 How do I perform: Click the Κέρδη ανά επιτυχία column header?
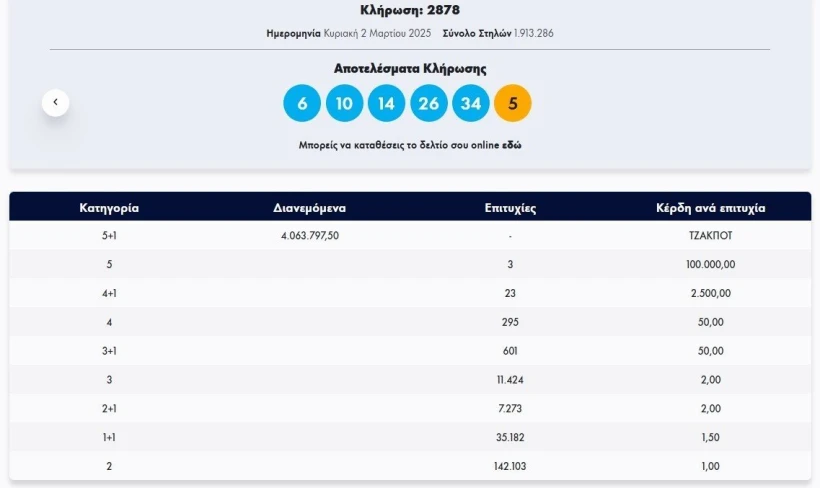(x=711, y=208)
